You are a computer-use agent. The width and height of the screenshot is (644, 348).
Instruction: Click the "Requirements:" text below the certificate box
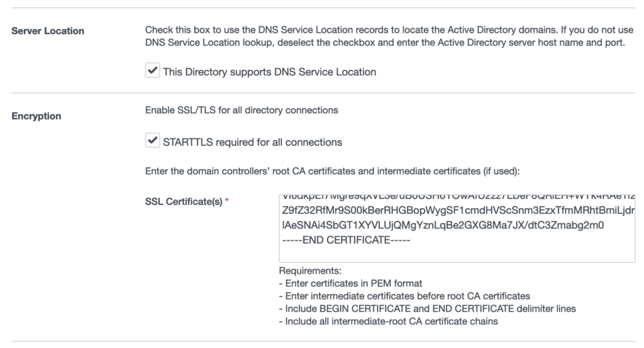pos(309,271)
